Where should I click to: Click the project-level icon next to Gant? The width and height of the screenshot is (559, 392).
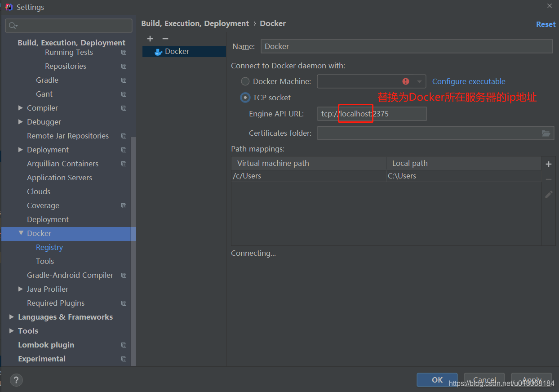(124, 94)
